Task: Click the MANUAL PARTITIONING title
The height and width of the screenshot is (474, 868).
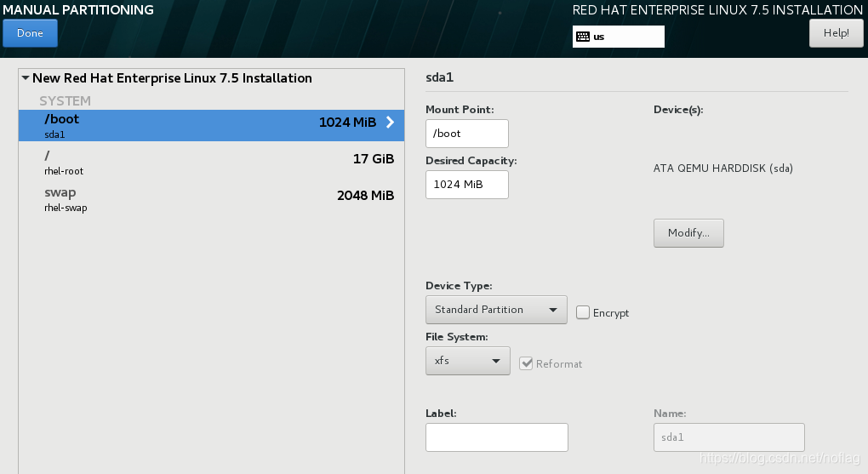Action: point(78,10)
